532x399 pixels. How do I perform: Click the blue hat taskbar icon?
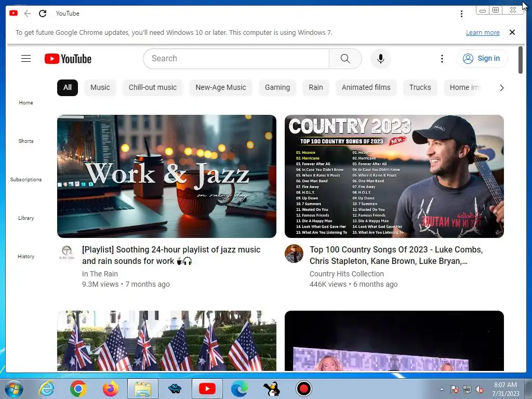pos(175,389)
